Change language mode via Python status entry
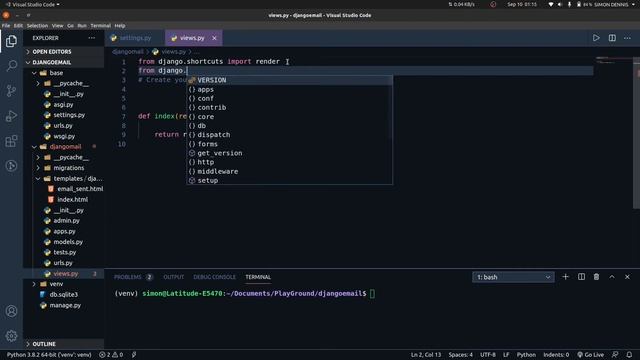 526,355
